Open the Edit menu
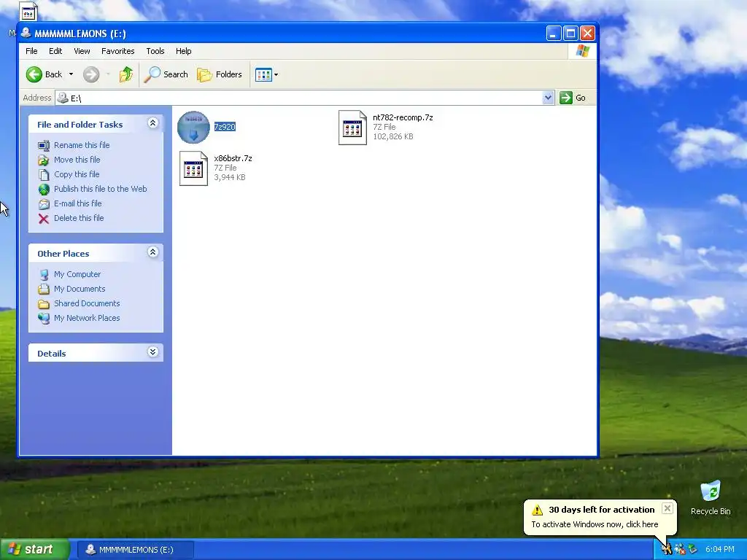Screen dimensions: 747x560 pyautogui.click(x=55, y=51)
